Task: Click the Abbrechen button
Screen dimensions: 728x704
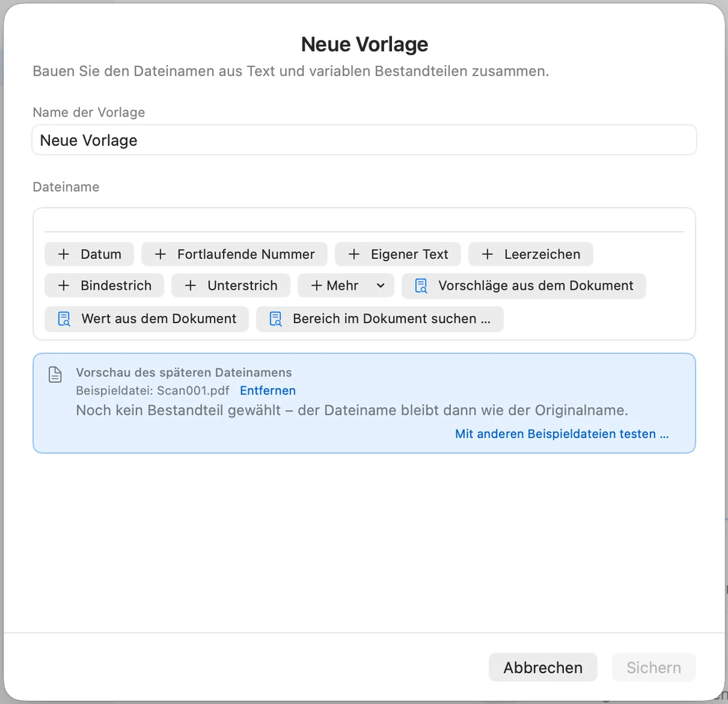Action: pyautogui.click(x=543, y=667)
